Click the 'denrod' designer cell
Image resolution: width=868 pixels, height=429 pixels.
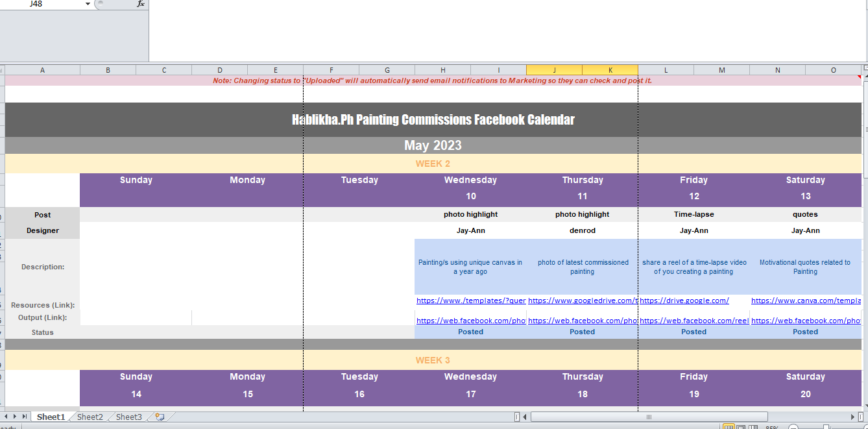coord(583,230)
